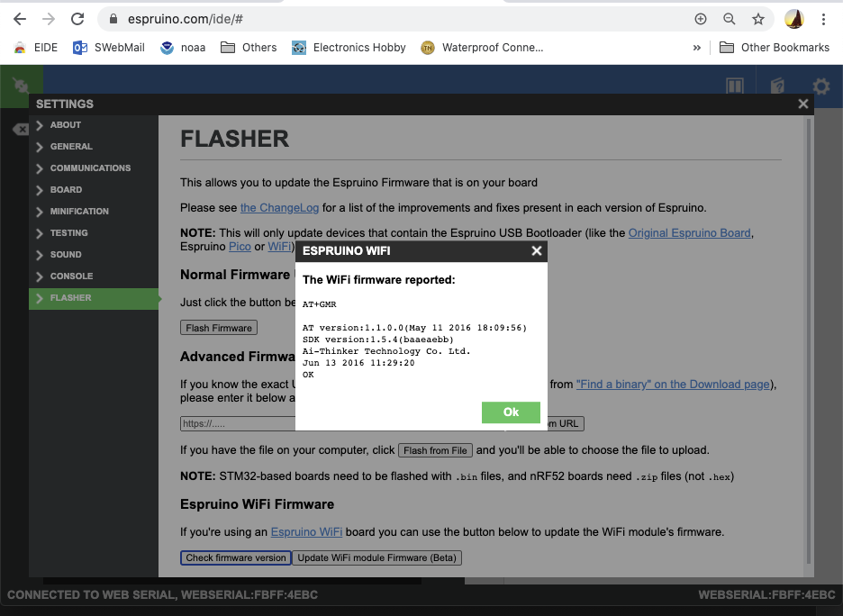Open the General settings section

(94, 146)
